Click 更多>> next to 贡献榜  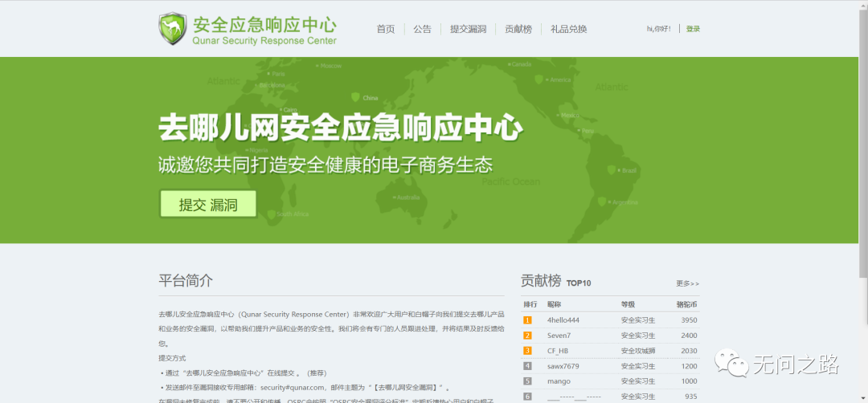tap(687, 283)
